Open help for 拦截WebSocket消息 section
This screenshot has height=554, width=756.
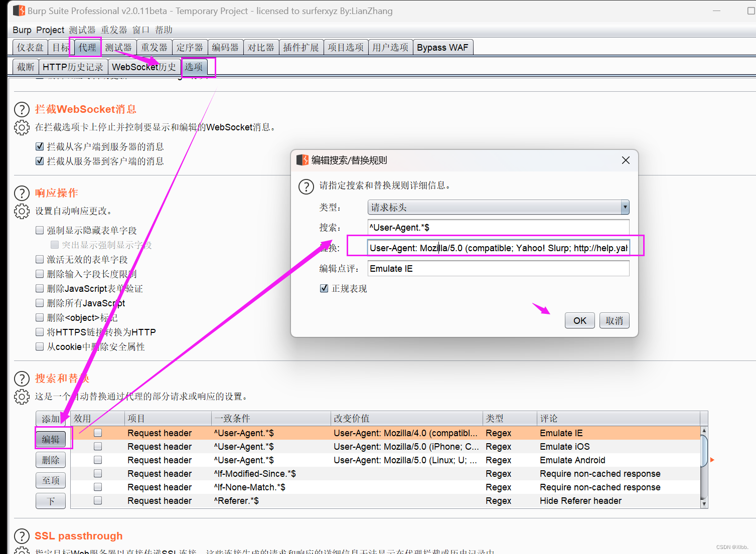[x=22, y=109]
